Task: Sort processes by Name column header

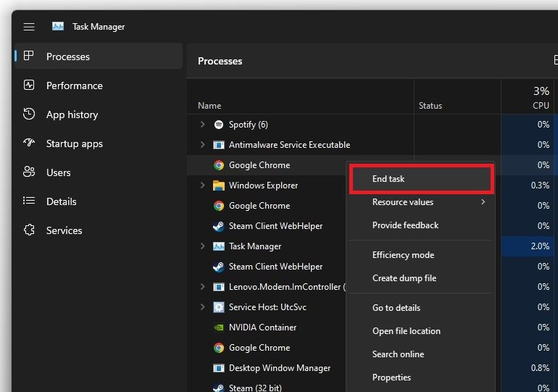Action: [x=209, y=106]
